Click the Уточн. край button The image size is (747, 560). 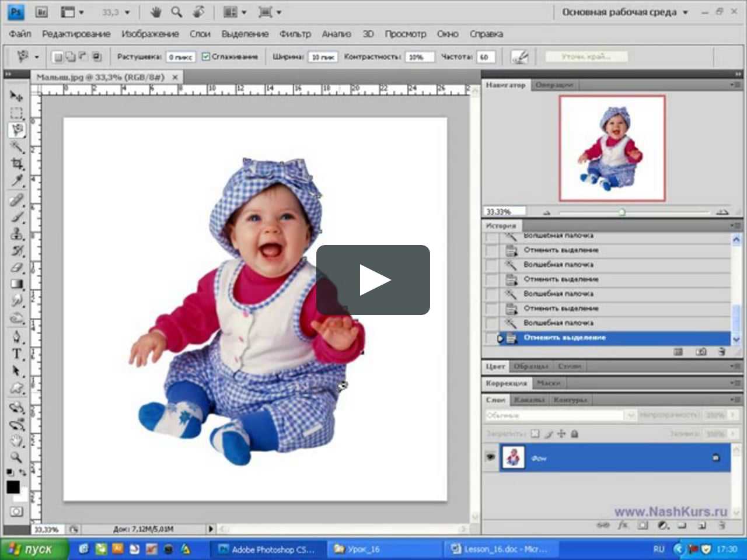tap(587, 57)
